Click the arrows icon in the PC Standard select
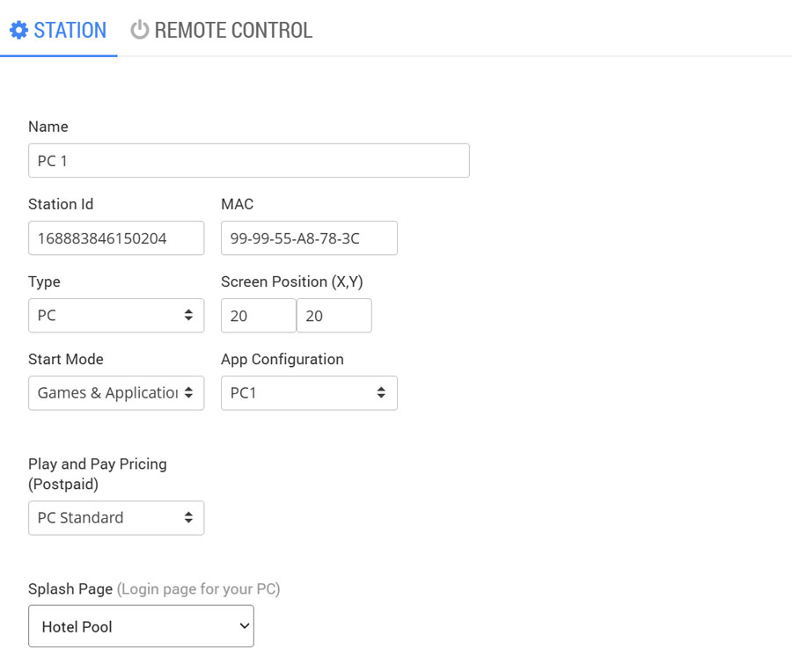 coord(188,518)
